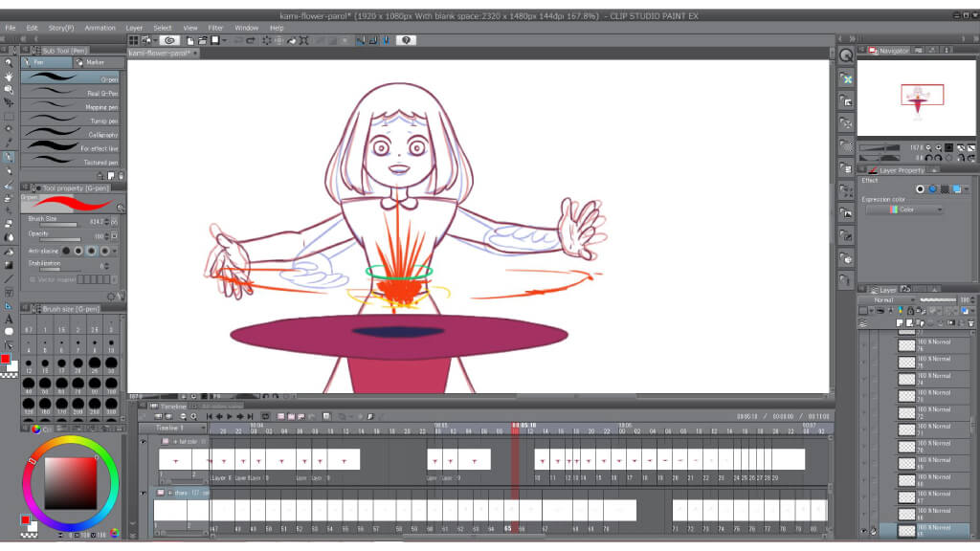
Task: Click the clear canvas spiral icon
Action: (x=170, y=40)
